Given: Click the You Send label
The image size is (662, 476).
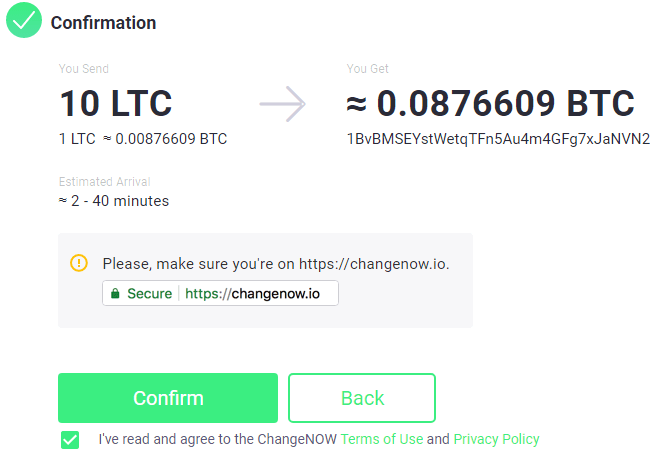Looking at the screenshot, I should point(84,69).
